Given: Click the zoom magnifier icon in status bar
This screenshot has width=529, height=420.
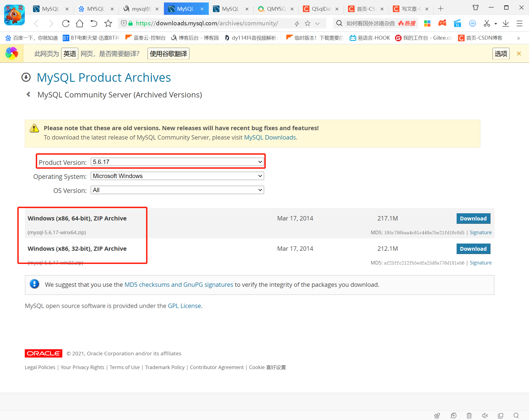Looking at the screenshot, I should (516, 416).
